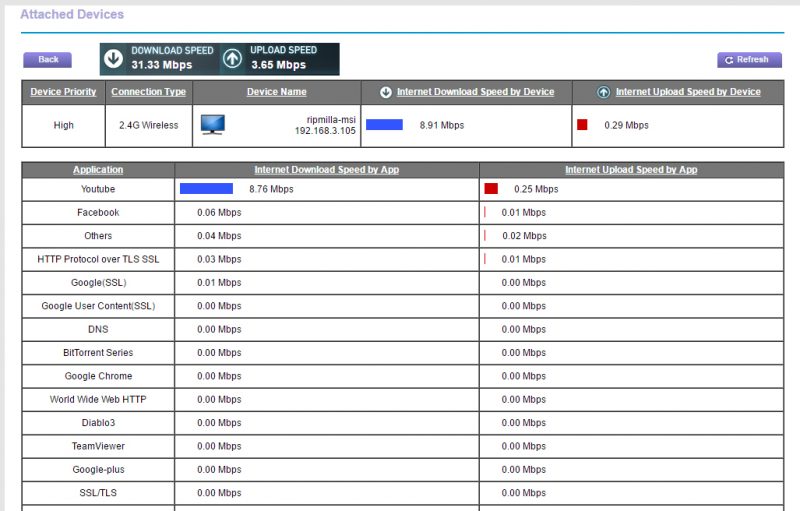The width and height of the screenshot is (800, 511).
Task: Click the 8.91 Mbps device download value
Action: (442, 125)
